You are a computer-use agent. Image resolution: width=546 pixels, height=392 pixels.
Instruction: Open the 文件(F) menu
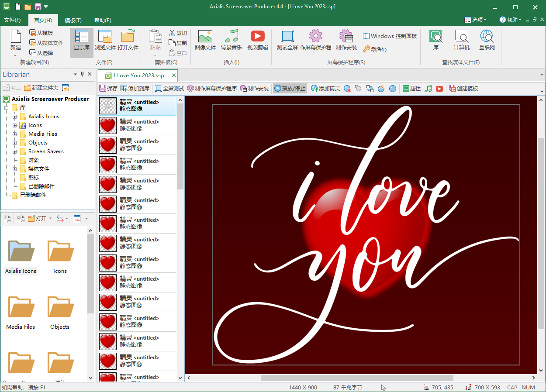13,20
